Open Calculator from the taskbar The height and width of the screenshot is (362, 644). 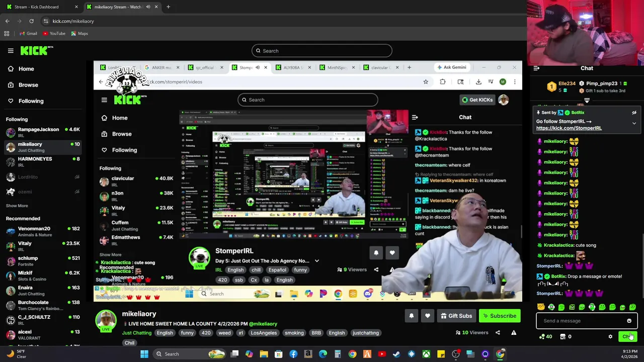[x=338, y=354]
